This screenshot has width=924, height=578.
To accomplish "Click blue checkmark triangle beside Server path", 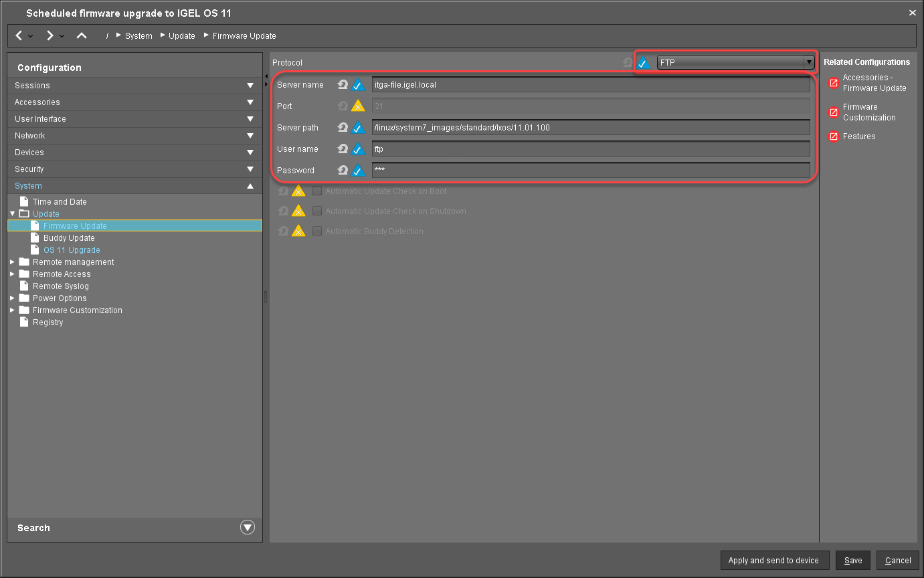I will (x=358, y=128).
